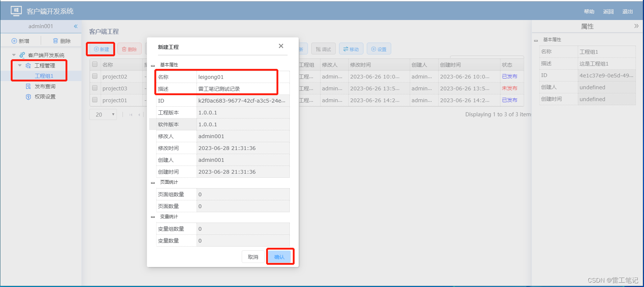
Task: Click the ID value in dialog
Action: [x=243, y=101]
